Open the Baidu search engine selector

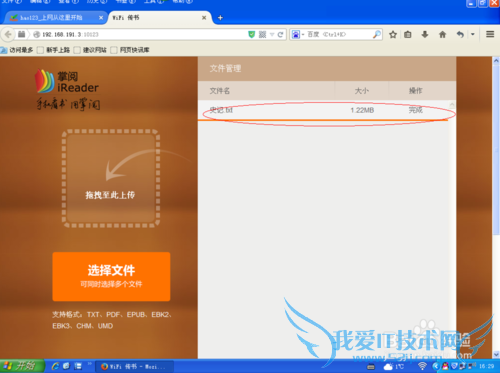point(298,34)
